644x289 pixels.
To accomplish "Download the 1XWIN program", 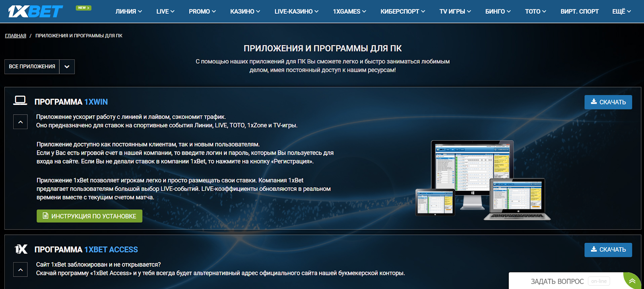I will click(608, 102).
